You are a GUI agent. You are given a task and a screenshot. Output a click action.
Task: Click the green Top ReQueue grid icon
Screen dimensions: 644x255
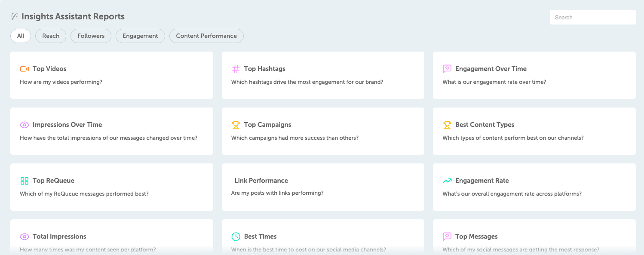(x=25, y=181)
